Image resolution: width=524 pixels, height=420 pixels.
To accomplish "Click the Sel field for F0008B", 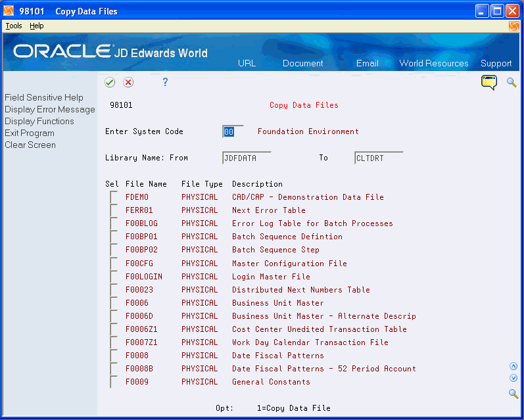I will 114,369.
